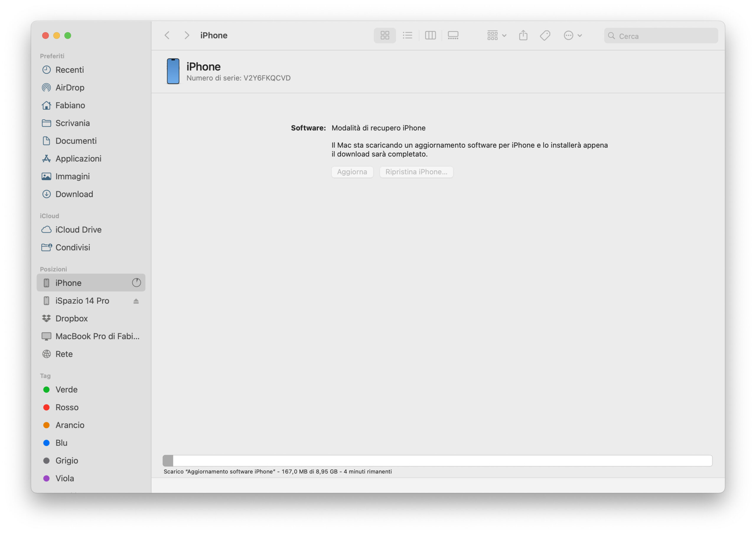Click the Aggiorna button
756x534 pixels.
tap(352, 172)
